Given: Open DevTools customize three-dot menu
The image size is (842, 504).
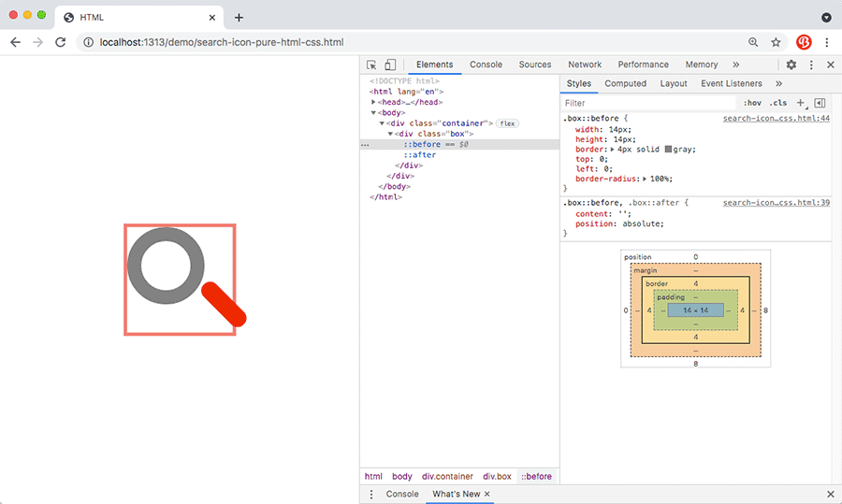Looking at the screenshot, I should [811, 65].
